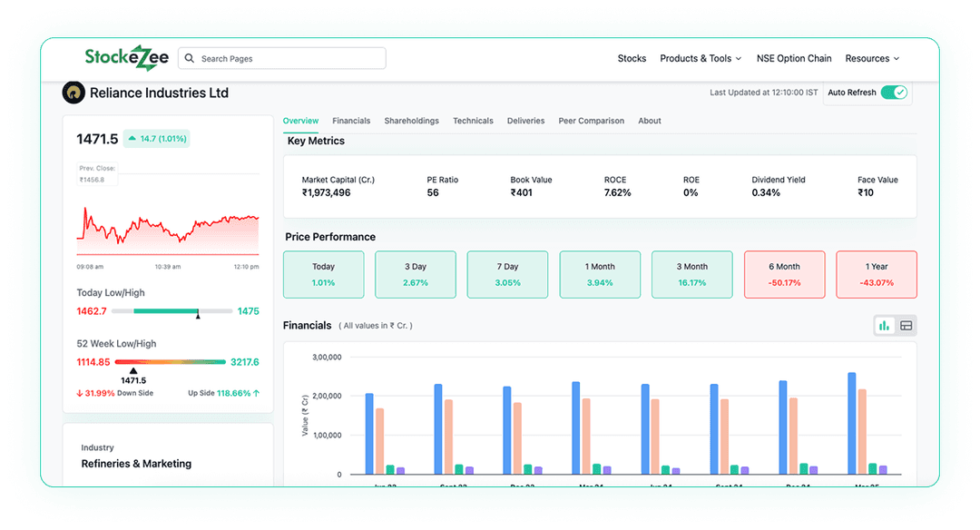
Task: Click the Reliance Industries Ltd title
Action: 160,93
